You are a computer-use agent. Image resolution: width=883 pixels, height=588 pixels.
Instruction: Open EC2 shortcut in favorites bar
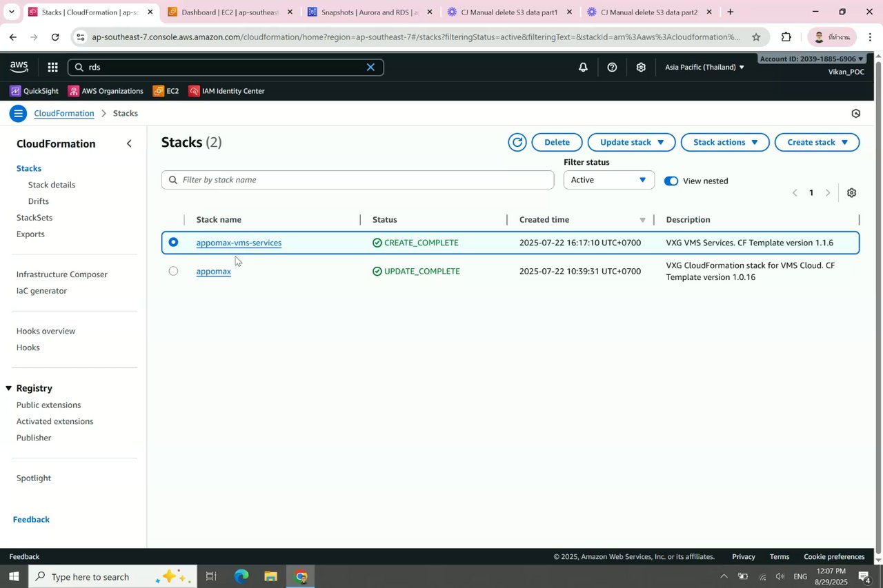click(166, 91)
